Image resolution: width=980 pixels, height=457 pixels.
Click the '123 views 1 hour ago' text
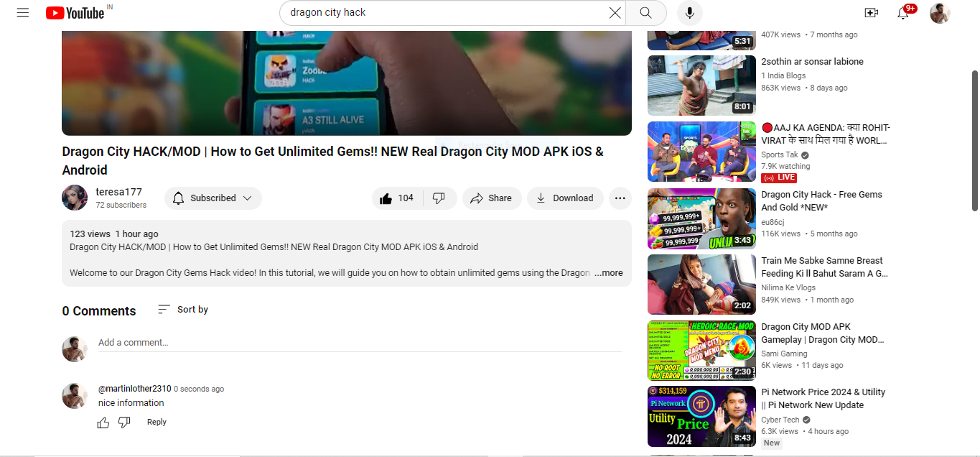114,234
